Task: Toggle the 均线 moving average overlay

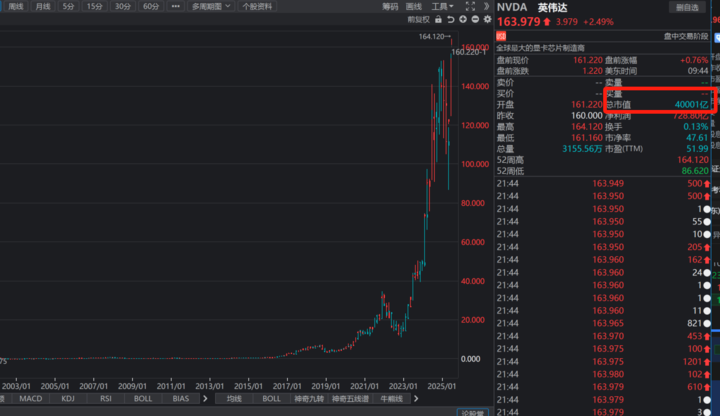Action: [x=234, y=399]
